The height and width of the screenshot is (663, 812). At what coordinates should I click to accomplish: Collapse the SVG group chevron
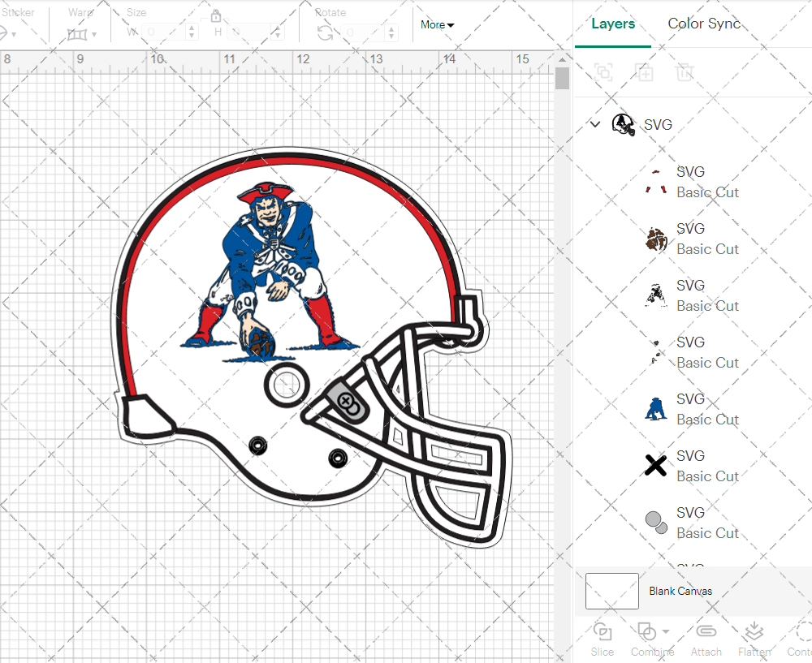(595, 124)
